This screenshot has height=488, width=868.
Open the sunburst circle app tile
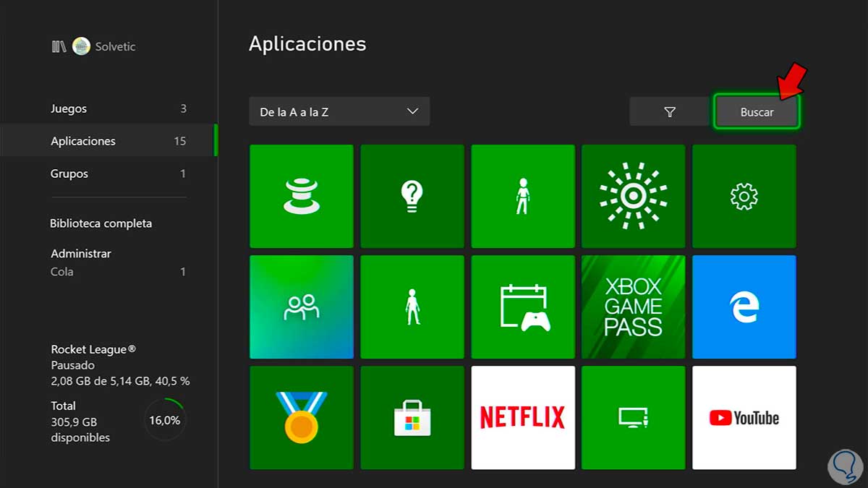pyautogui.click(x=634, y=197)
